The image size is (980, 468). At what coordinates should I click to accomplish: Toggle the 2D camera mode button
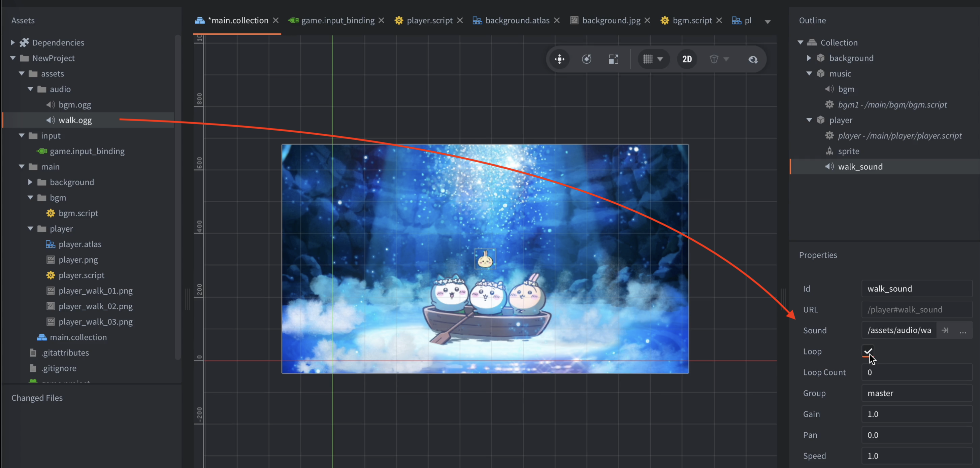point(687,59)
